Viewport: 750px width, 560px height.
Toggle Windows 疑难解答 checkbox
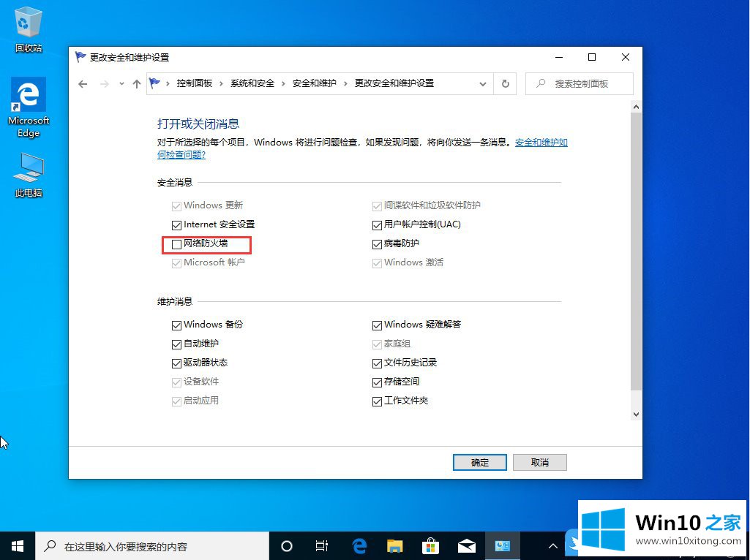[377, 325]
